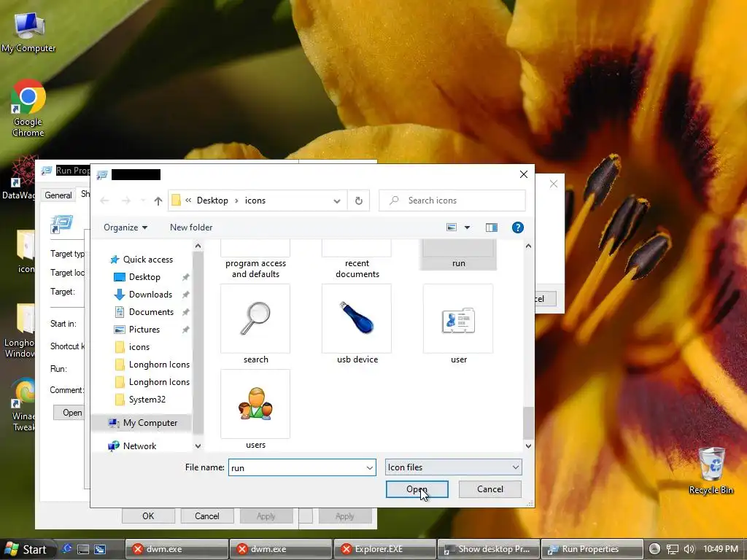Click the Search icons field
Viewport: 747px width, 560px height.
[x=452, y=201]
